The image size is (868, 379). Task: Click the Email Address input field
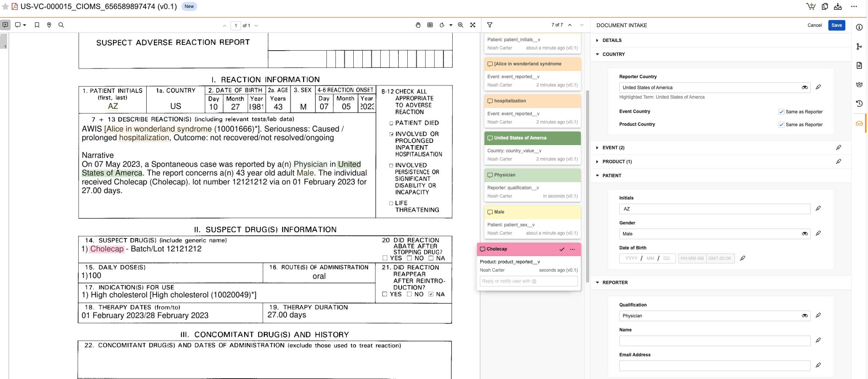point(715,366)
